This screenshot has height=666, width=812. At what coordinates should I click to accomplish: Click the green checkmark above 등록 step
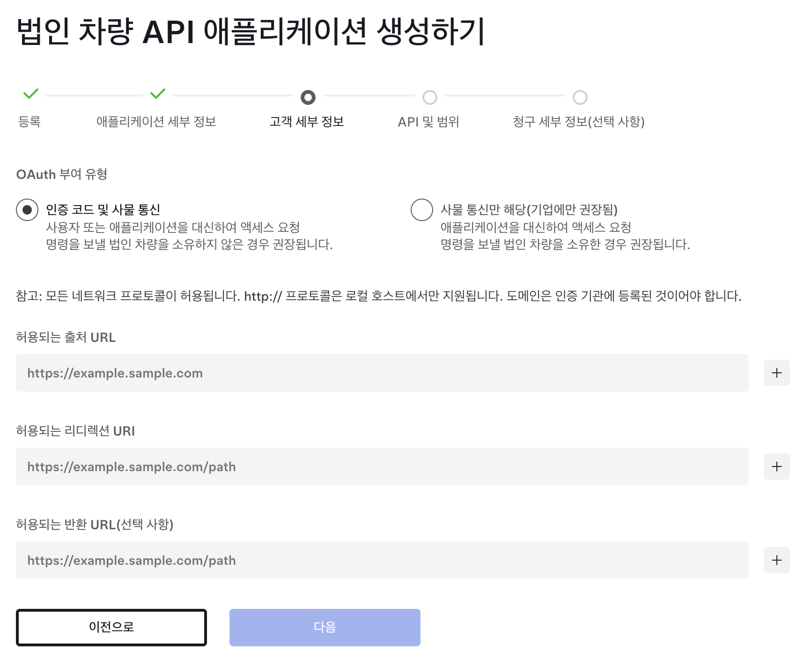(x=30, y=94)
